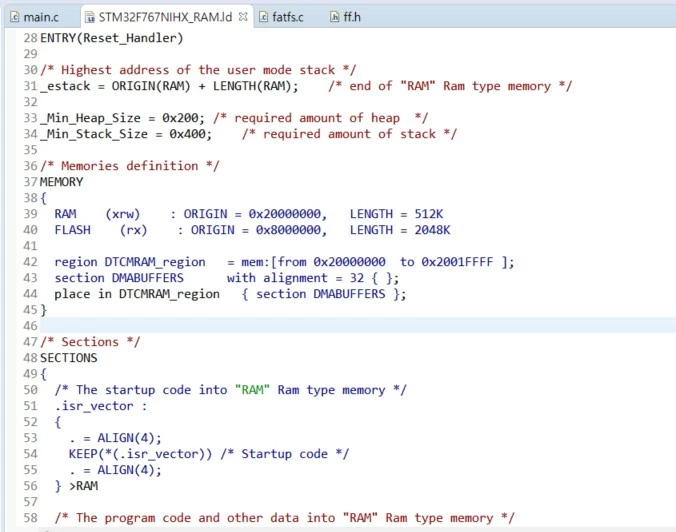The height and width of the screenshot is (532, 676).
Task: Click the 2048K FLASH length value
Action: (432, 230)
